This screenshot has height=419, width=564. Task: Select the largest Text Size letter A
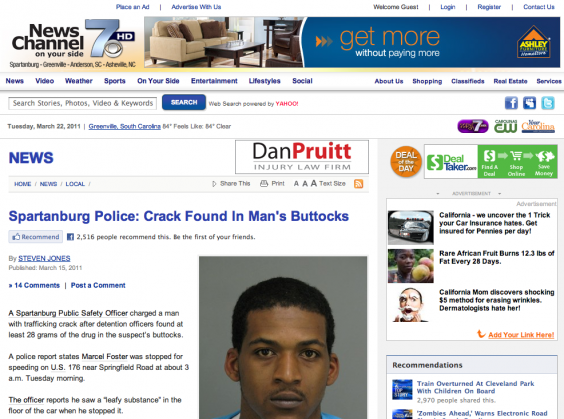coord(314,183)
